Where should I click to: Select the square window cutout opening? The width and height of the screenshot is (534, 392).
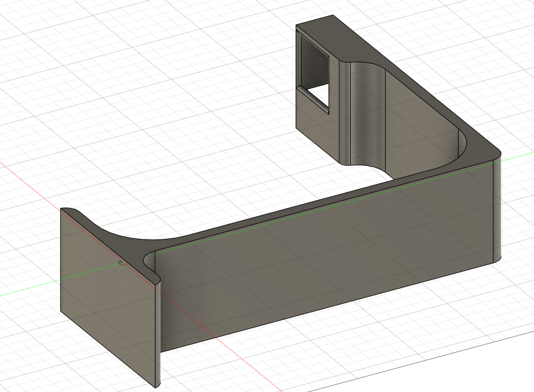pos(314,74)
